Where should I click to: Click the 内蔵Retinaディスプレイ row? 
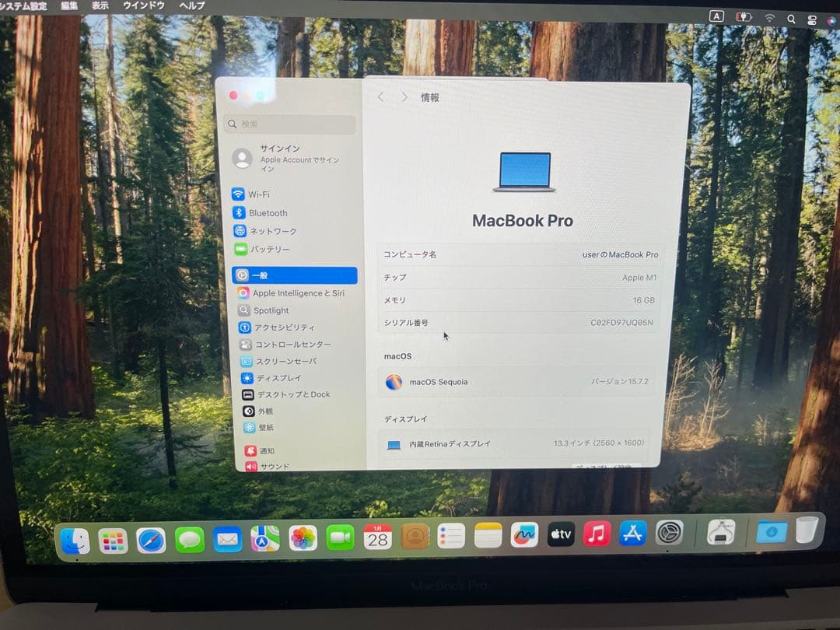point(514,443)
